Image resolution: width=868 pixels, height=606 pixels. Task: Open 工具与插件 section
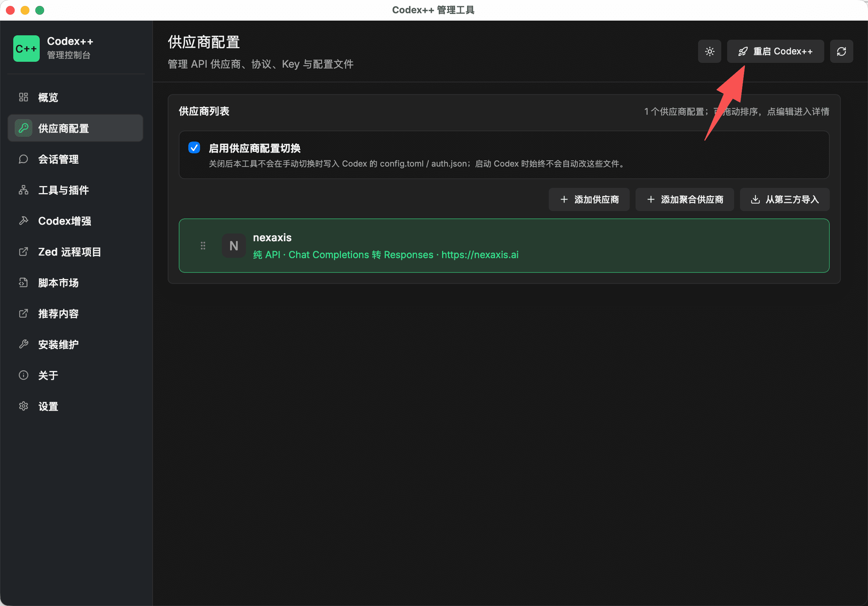[75, 190]
